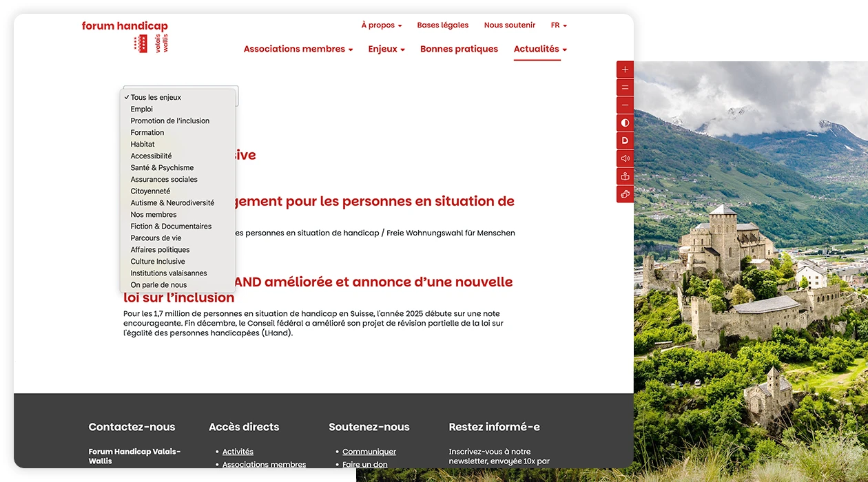Screen dimensions: 868x482
Task: Choose Culture Inclusive in the list
Action: pos(157,261)
